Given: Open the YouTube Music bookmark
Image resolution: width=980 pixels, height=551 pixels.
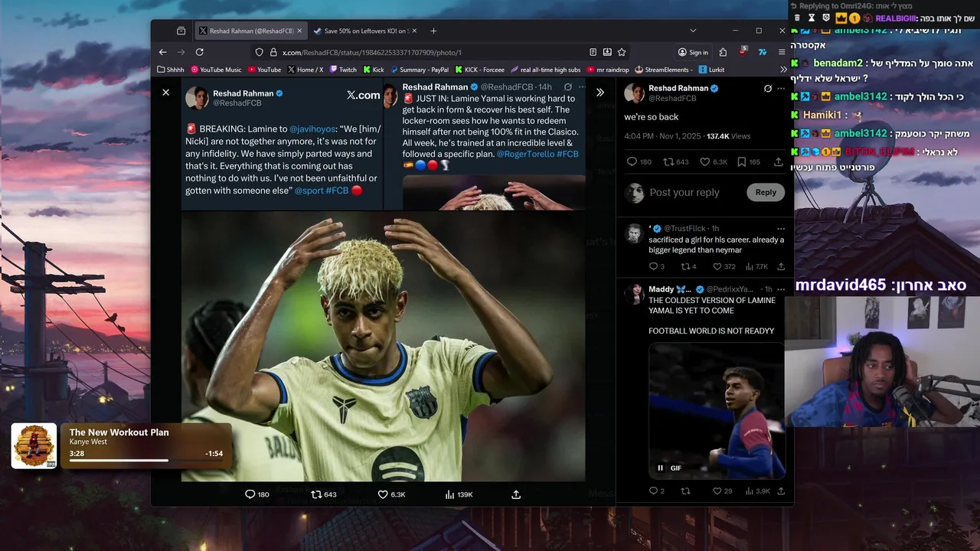Looking at the screenshot, I should click(216, 70).
